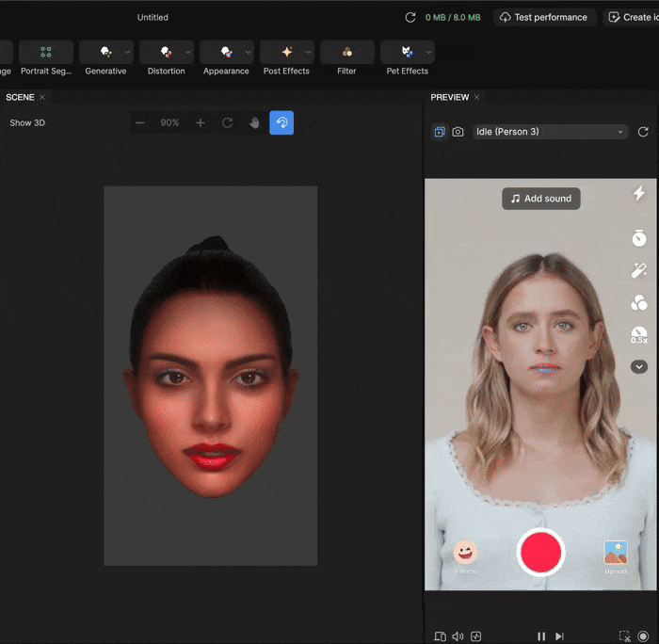The width and height of the screenshot is (659, 644).
Task: Click the device frame icon below preview
Action: (x=440, y=636)
